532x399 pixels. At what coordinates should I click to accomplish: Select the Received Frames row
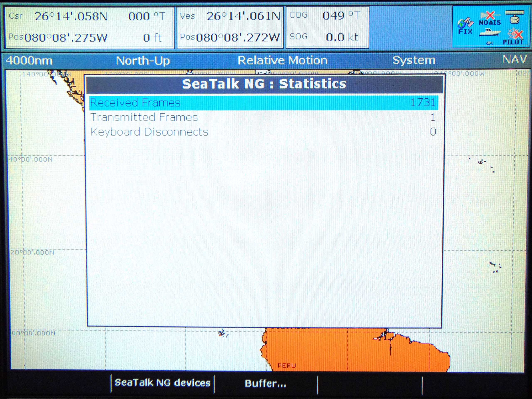[x=263, y=103]
